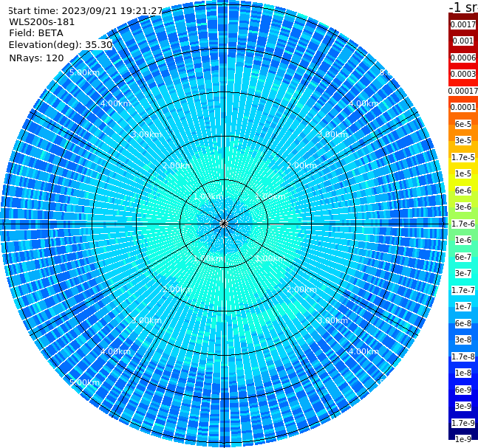Select the 1e-9 colorbar bottom label
Screen dimensions: 478x448
[x=463, y=439]
